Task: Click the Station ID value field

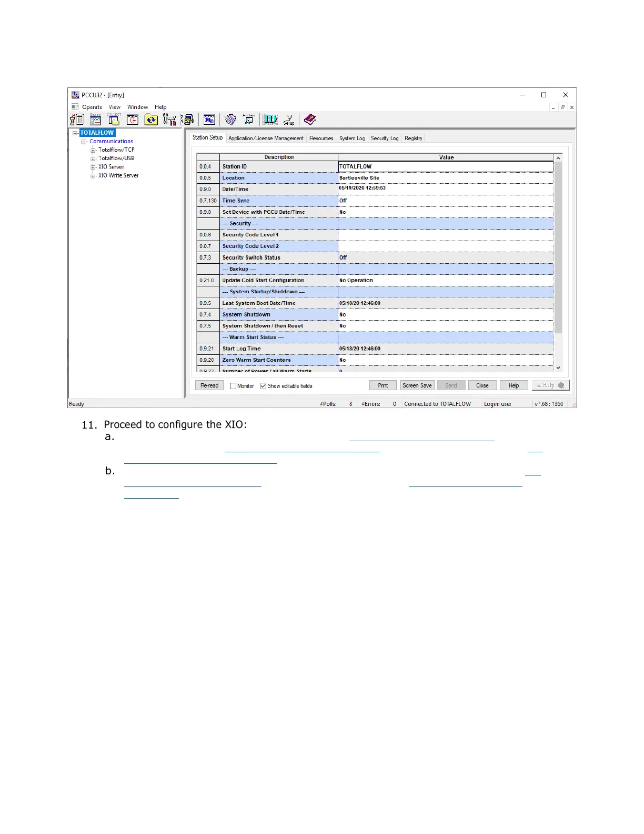Action: click(x=445, y=167)
